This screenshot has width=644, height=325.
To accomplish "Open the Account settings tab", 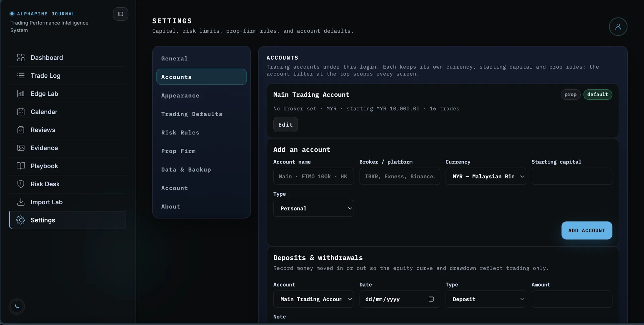I will (x=201, y=188).
